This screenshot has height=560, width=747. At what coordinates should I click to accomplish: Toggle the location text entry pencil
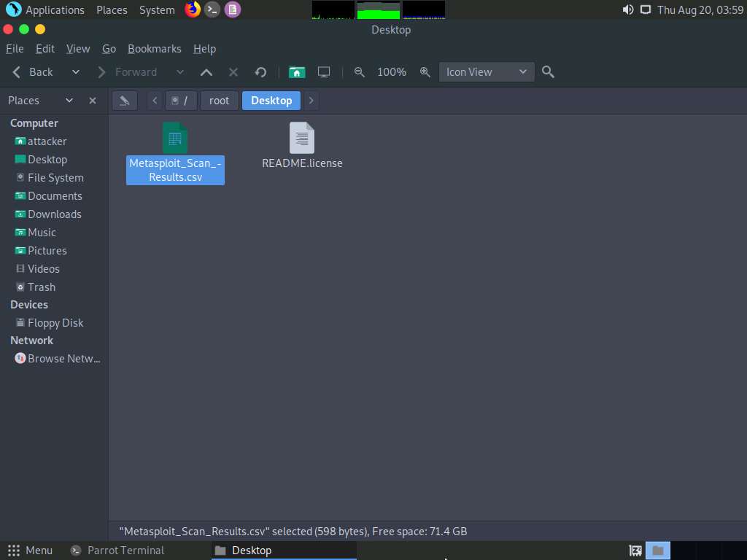[x=125, y=101]
